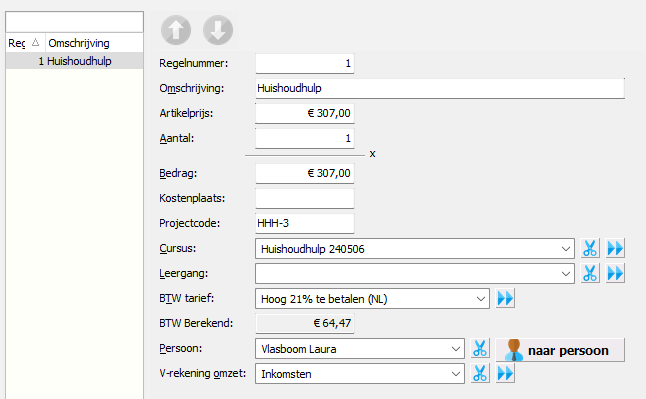Open the BTW tarief dropdown
The image size is (646, 399).
[x=372, y=298]
